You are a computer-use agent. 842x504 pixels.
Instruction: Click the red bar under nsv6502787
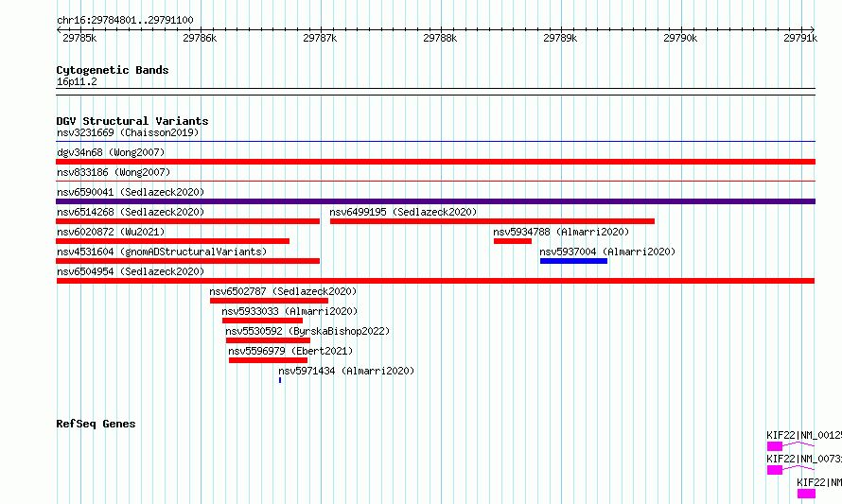(x=269, y=301)
